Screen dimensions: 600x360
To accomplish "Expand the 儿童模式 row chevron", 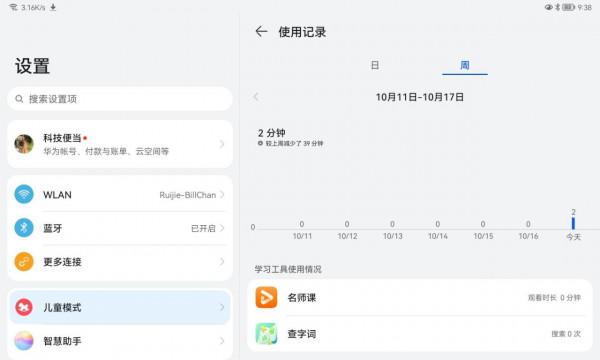I will tap(222, 307).
